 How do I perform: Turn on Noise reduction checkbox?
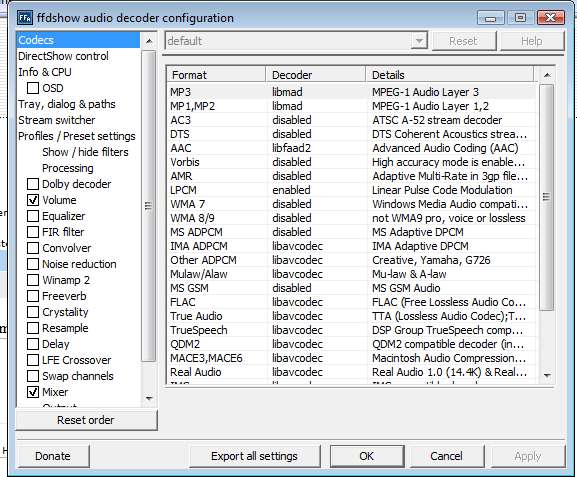click(33, 264)
